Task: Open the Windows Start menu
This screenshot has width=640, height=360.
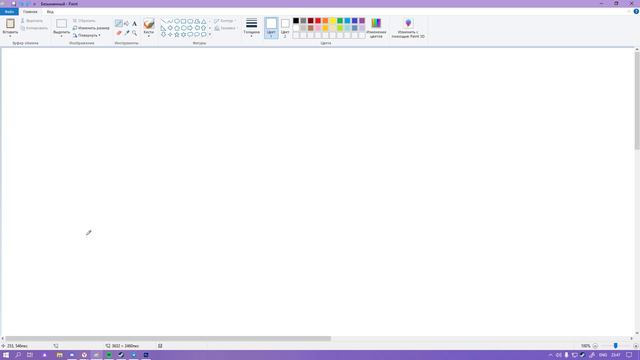Action: coord(6,355)
